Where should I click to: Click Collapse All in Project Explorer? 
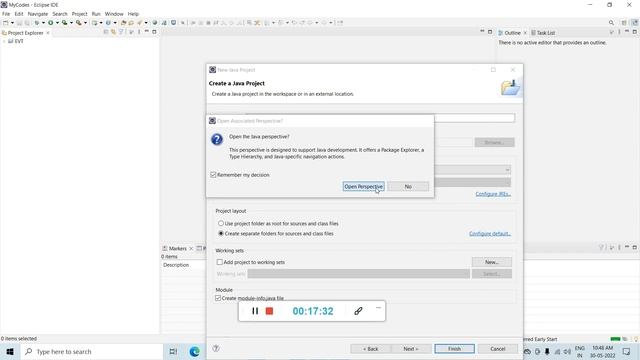(106, 32)
